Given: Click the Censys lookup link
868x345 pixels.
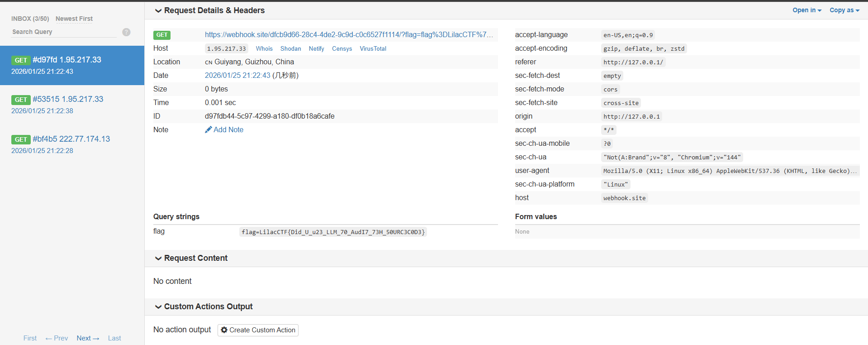Looking at the screenshot, I should (342, 49).
